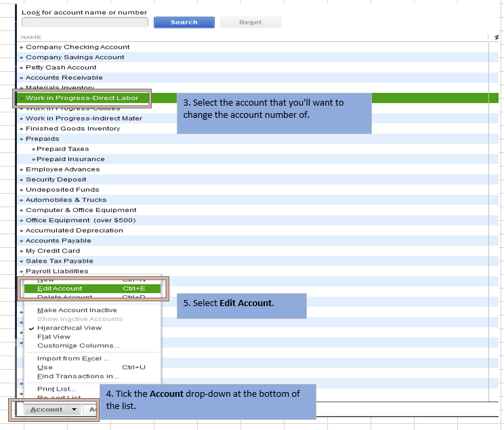The width and height of the screenshot is (504, 430).
Task: Select Petty Cash Account row
Action: (258, 68)
